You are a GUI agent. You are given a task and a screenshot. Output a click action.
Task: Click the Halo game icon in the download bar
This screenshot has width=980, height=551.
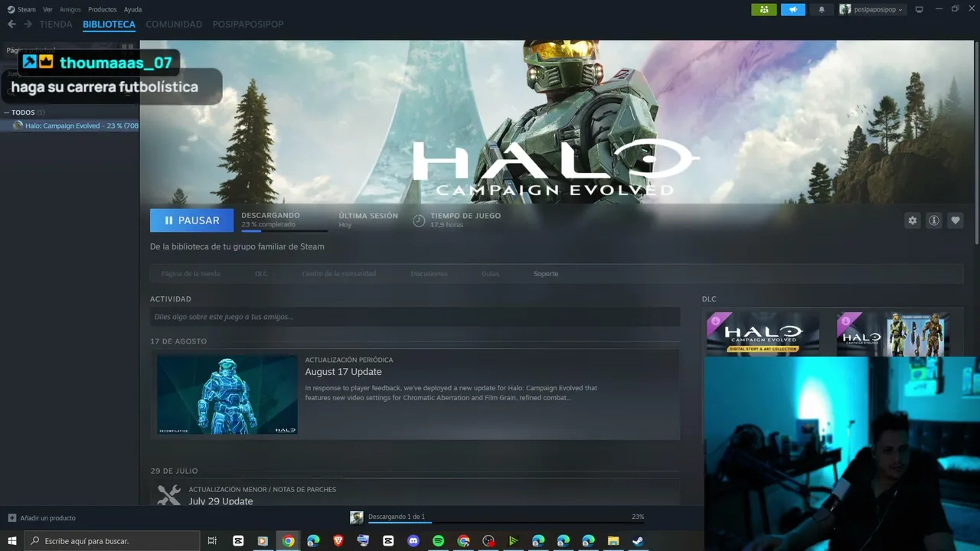tap(357, 518)
